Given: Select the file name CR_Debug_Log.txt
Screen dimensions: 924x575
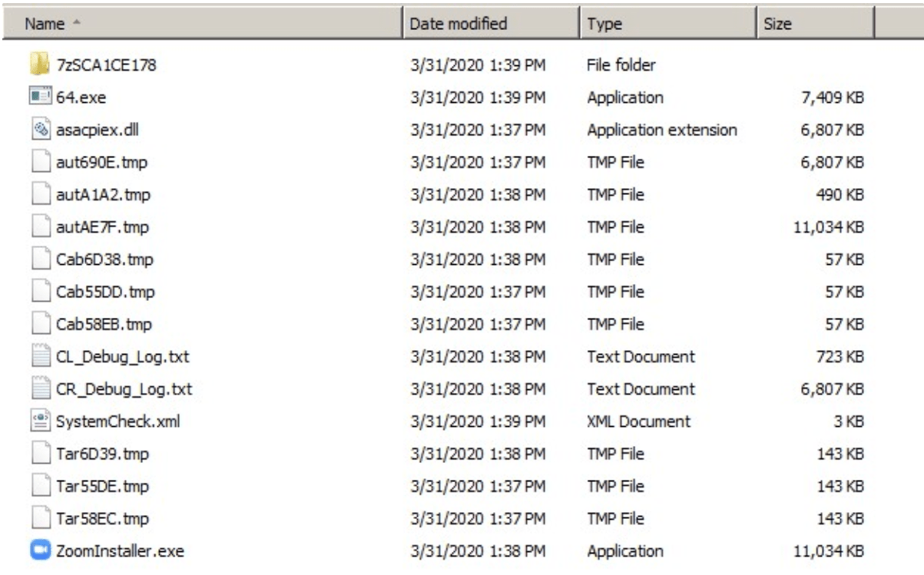Looking at the screenshot, I should click(124, 389).
